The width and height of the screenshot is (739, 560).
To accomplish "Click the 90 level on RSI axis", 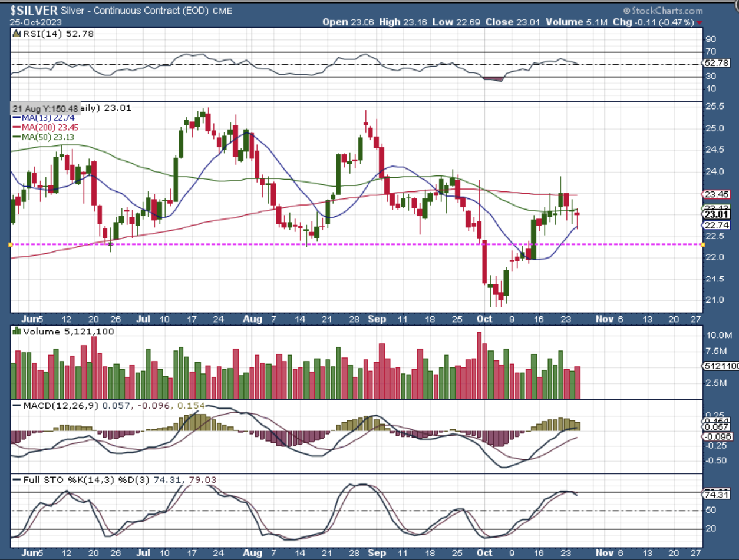I will tap(711, 39).
